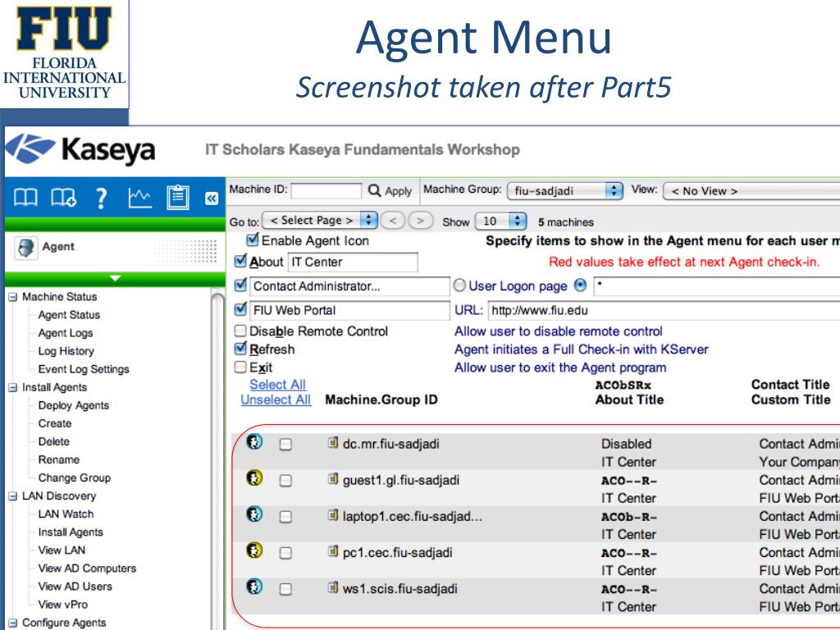Check Disable Remote Control
The height and width of the screenshot is (630, 840).
pos(240,331)
